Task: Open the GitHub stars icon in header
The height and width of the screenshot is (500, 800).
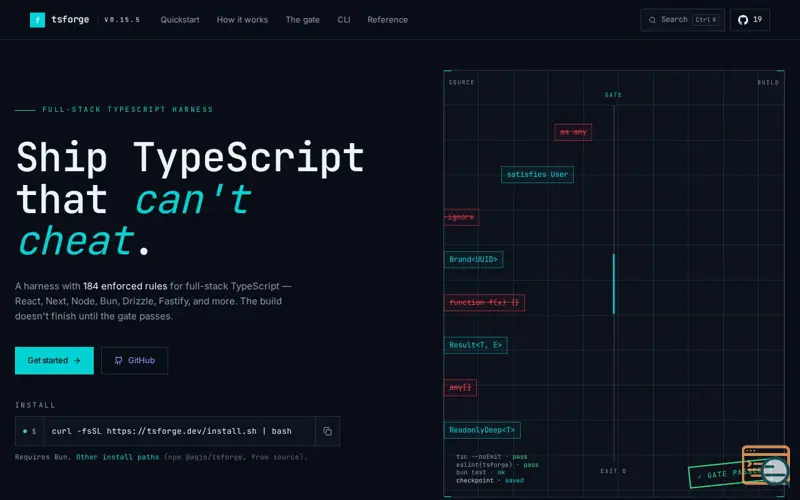Action: (x=749, y=20)
